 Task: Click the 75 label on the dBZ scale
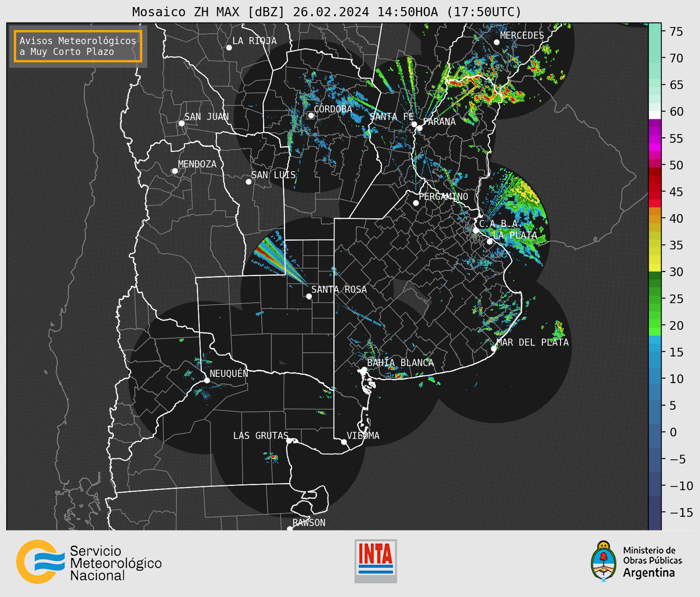tap(676, 32)
